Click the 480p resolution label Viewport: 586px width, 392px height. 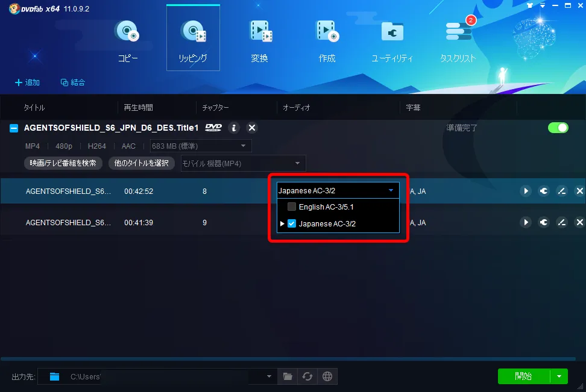click(x=64, y=146)
